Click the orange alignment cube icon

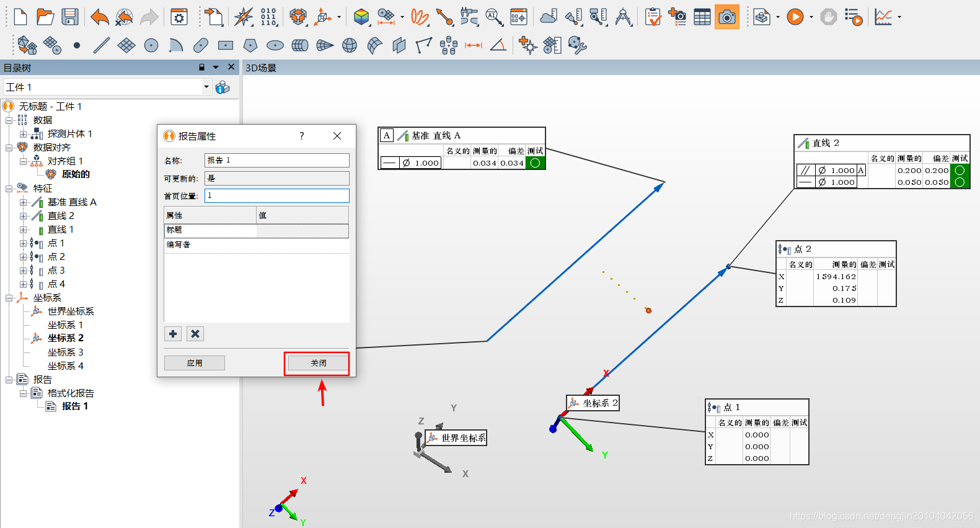coord(298,17)
